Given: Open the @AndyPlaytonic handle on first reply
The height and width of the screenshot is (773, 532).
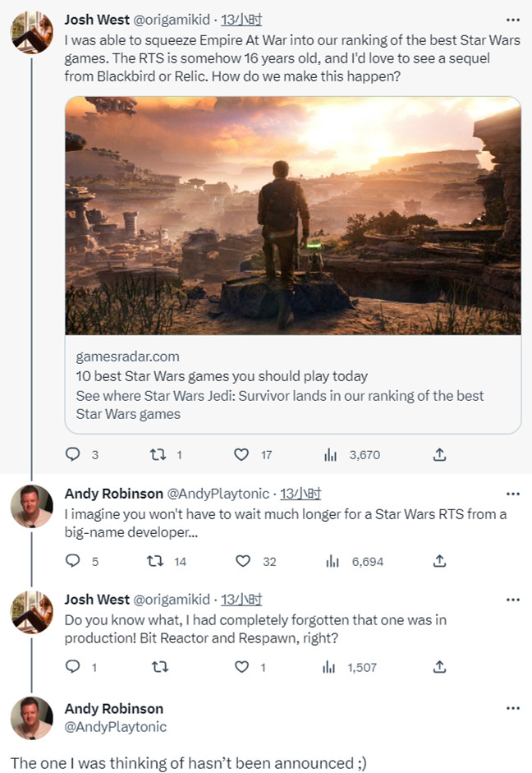Looking at the screenshot, I should coord(218,494).
